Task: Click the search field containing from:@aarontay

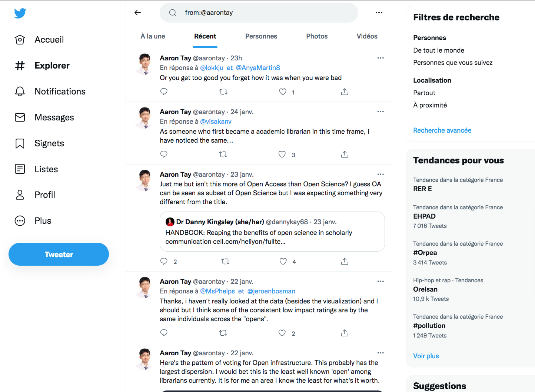Action: click(259, 13)
